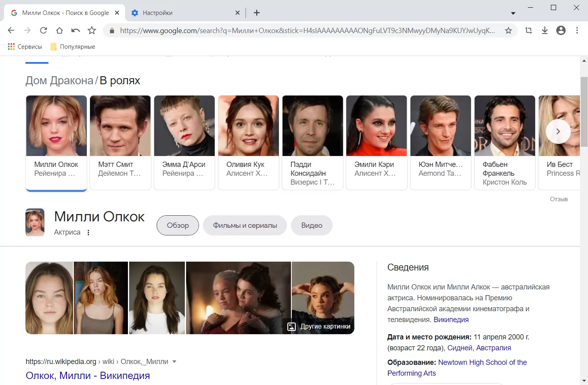
Task: Open more options beside Актриса
Action: pos(88,232)
